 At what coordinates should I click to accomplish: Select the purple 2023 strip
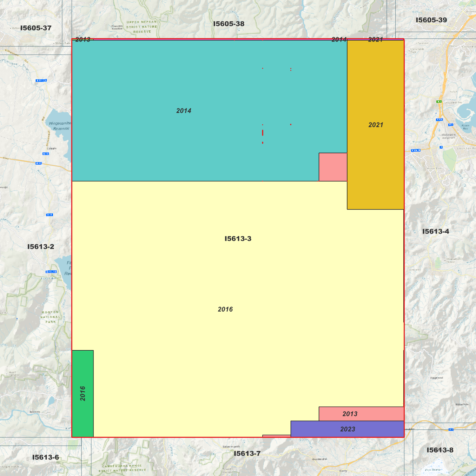click(x=347, y=429)
